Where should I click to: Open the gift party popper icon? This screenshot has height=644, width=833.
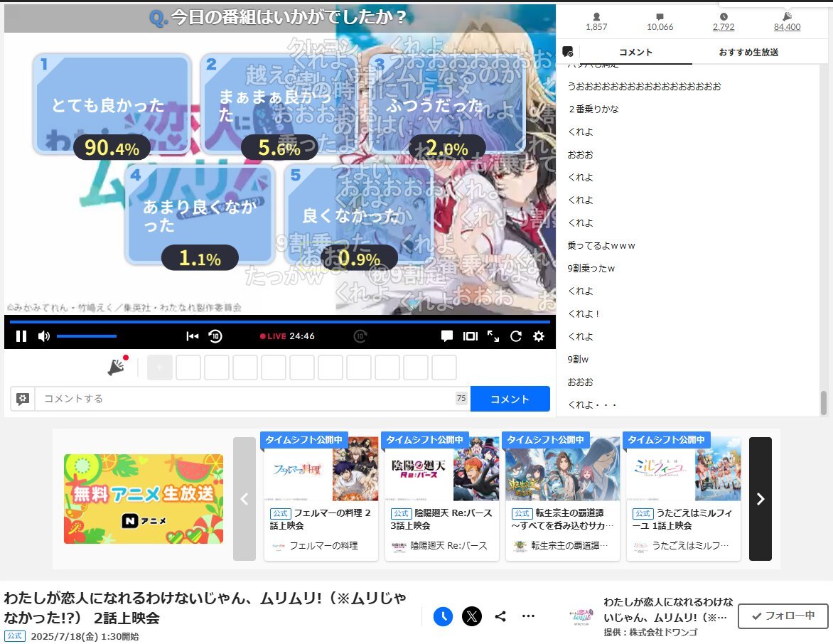point(117,366)
